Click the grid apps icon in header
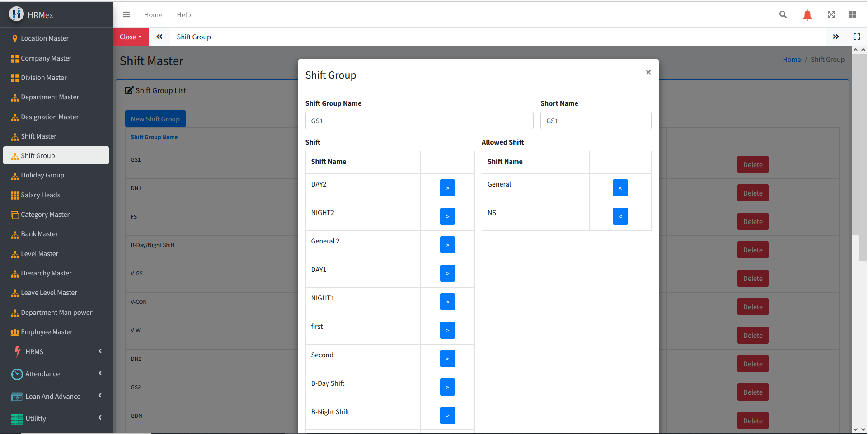Image resolution: width=868 pixels, height=434 pixels. click(853, 14)
